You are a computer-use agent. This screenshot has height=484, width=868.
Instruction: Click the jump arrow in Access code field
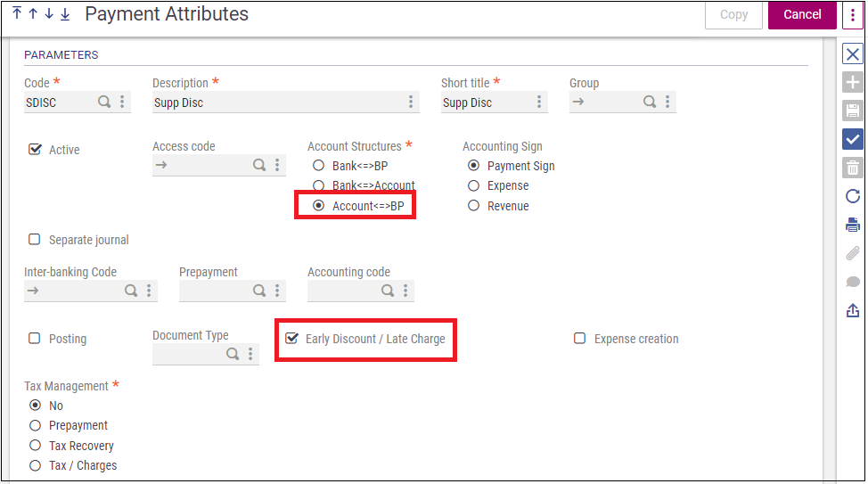(161, 165)
